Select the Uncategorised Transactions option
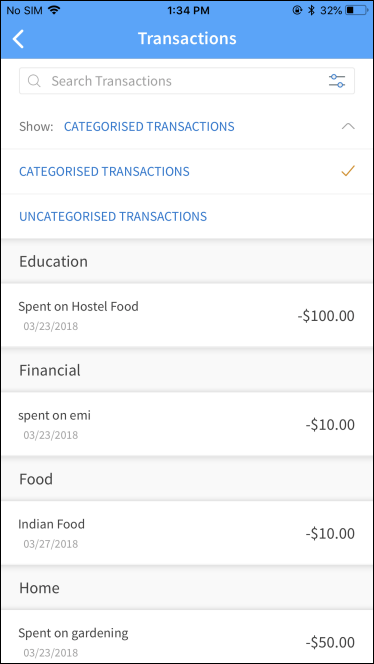374x664 pixels. pos(187,216)
